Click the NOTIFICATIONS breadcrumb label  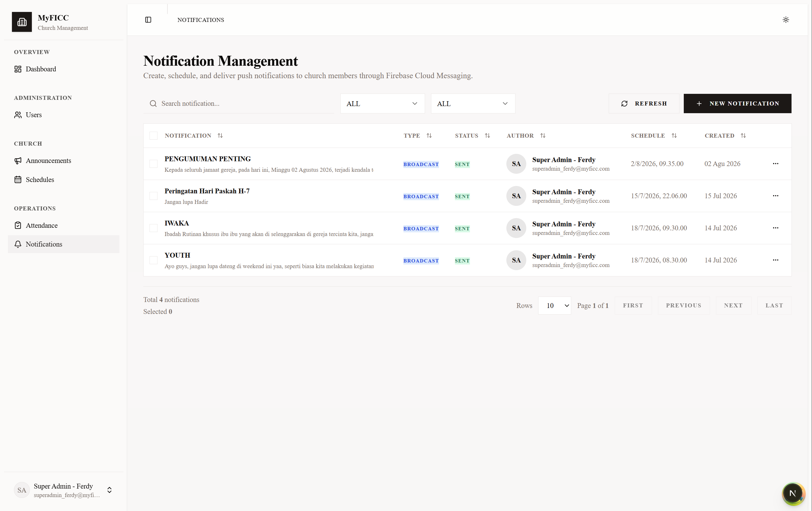201,20
